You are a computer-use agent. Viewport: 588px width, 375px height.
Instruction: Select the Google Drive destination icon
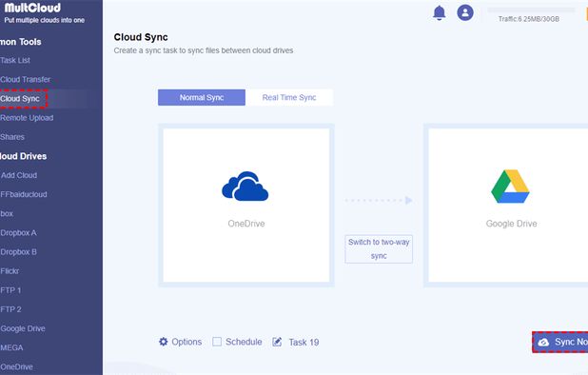[x=510, y=187]
